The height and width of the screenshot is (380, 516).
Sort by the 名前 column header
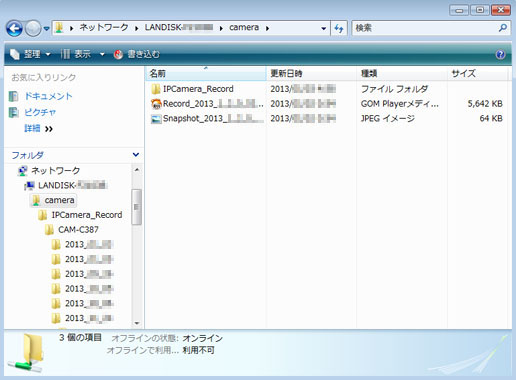(206, 73)
